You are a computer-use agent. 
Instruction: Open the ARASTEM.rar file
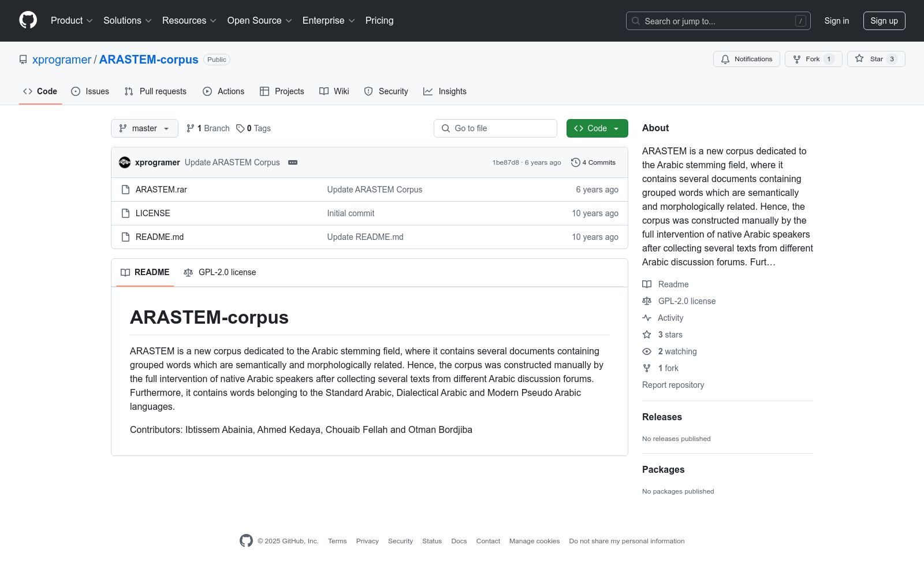tap(161, 190)
